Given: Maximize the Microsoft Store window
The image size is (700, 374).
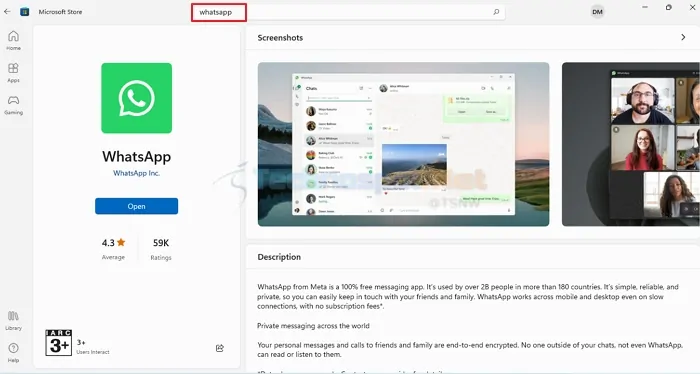Looking at the screenshot, I should 668,7.
